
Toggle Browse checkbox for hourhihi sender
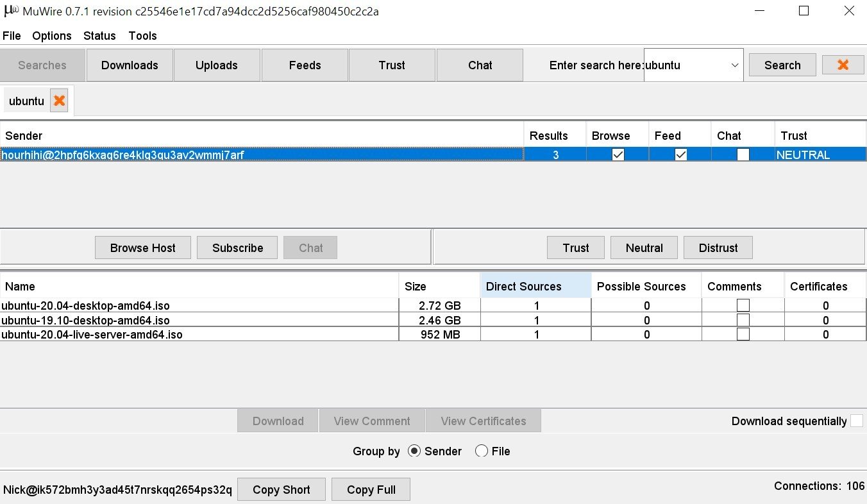(x=618, y=155)
